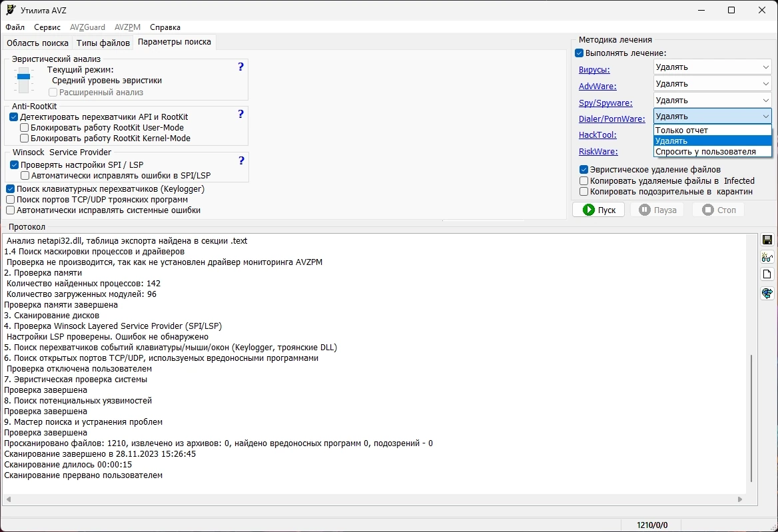Uncheck 'Проверять настройки SPI / LSP'
Screen dimensions: 778x532
coord(15,164)
